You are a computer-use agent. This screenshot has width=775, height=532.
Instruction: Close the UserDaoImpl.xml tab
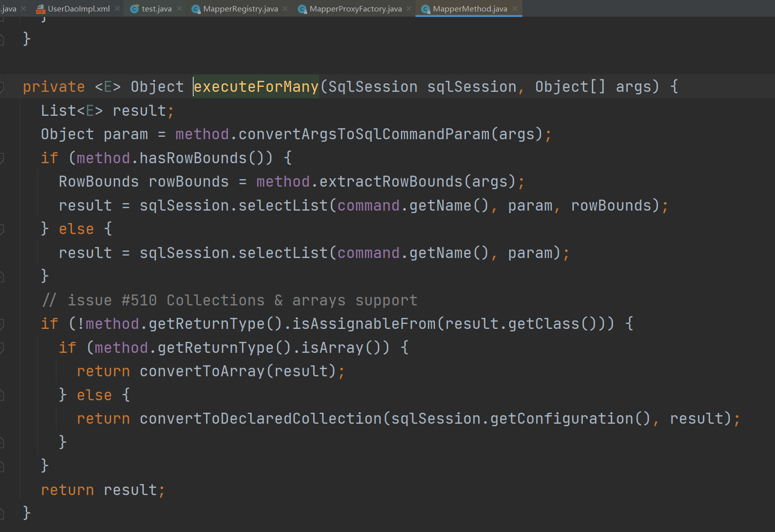pos(117,8)
